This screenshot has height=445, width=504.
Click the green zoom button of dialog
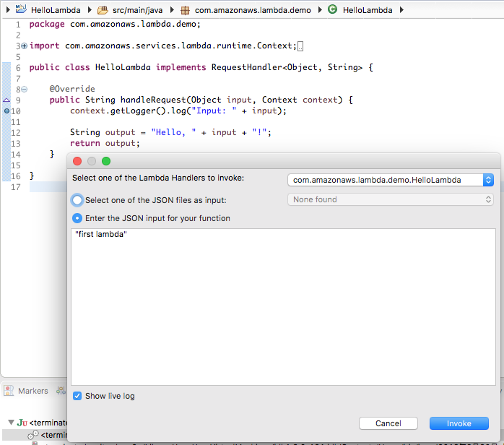coord(106,161)
